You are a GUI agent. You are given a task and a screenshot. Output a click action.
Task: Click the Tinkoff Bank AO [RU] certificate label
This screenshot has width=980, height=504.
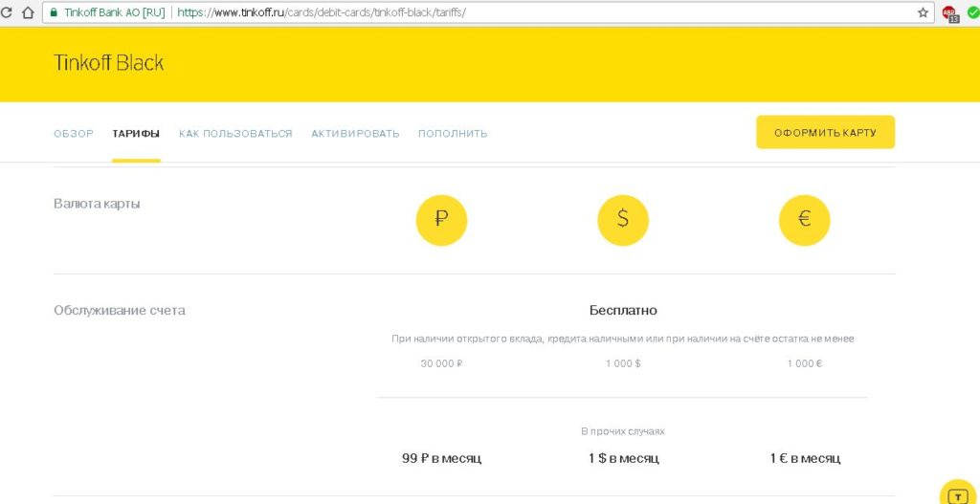point(115,12)
